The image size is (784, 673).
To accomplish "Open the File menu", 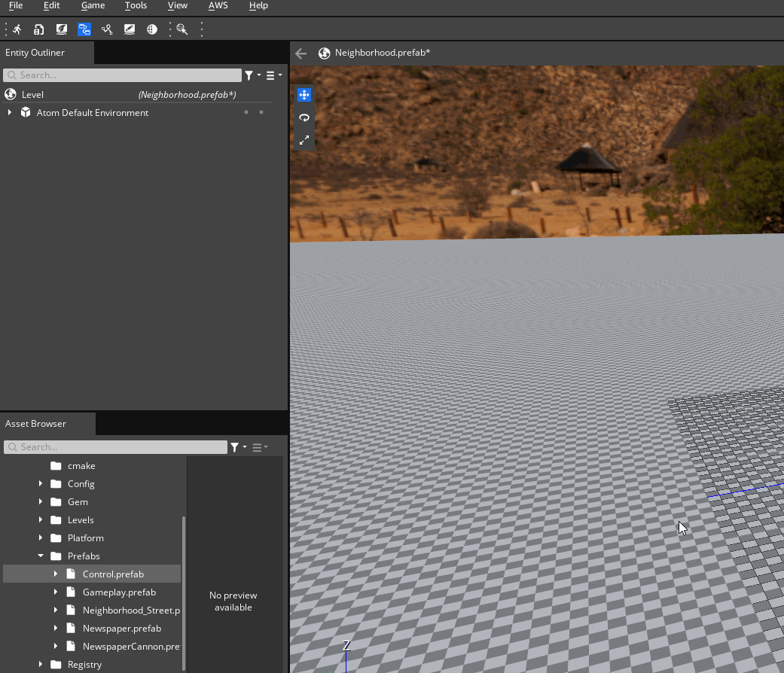I will (16, 5).
